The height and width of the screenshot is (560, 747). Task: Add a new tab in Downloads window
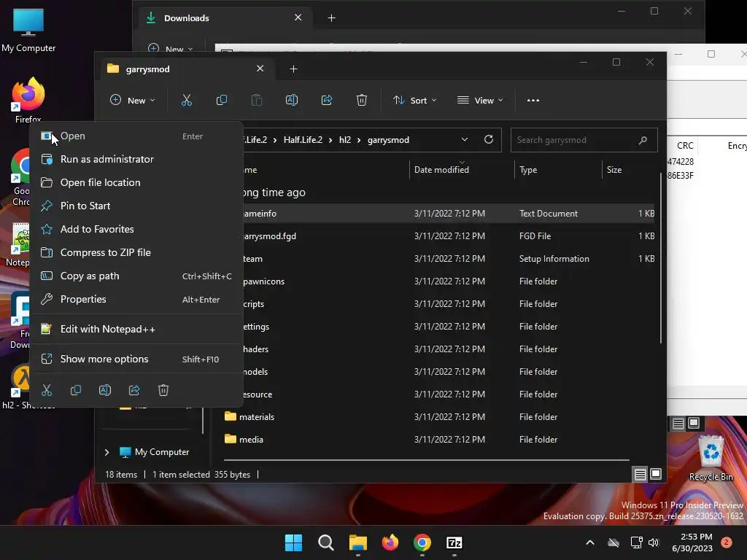coord(332,18)
